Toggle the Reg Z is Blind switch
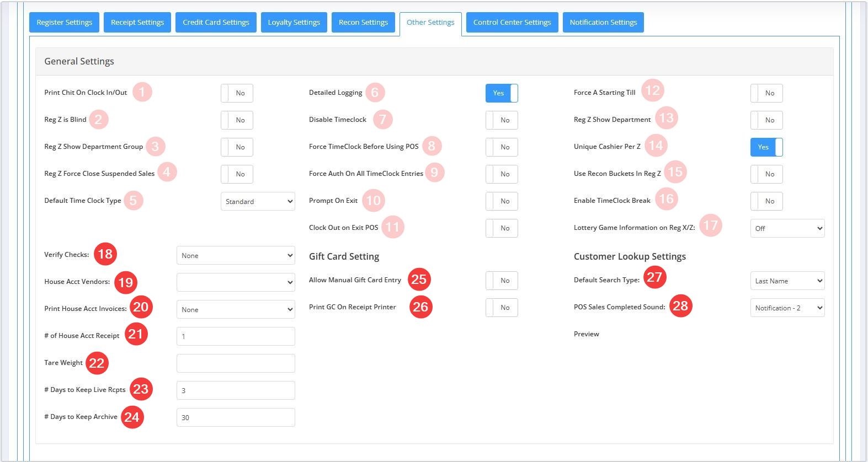 [x=237, y=120]
